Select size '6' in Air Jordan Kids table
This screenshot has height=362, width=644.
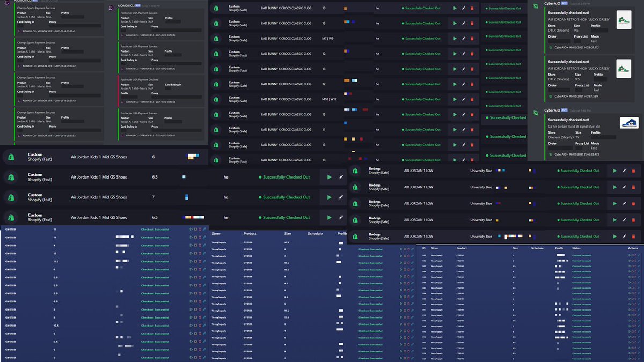(x=153, y=157)
